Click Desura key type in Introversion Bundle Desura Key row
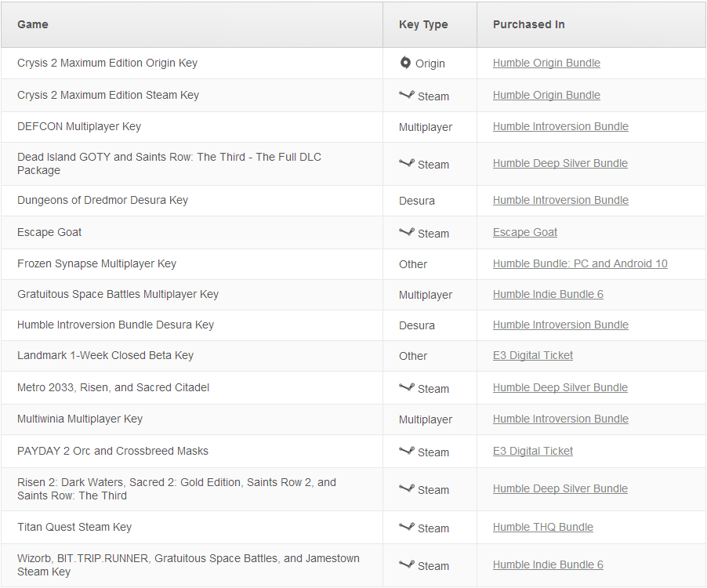The height and width of the screenshot is (588, 707). (x=417, y=325)
